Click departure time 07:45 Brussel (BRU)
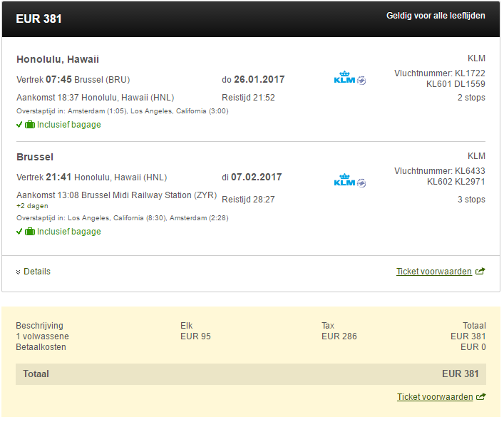This screenshot has height=422, width=504. (x=73, y=80)
